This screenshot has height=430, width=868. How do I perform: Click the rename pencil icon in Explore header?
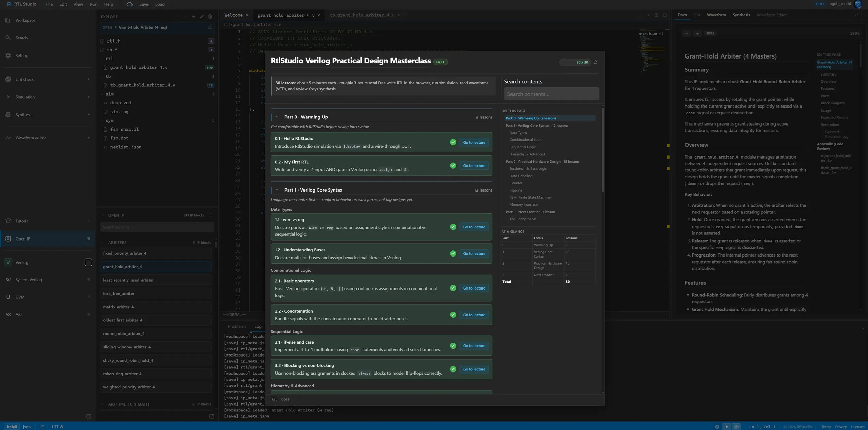pos(202,17)
